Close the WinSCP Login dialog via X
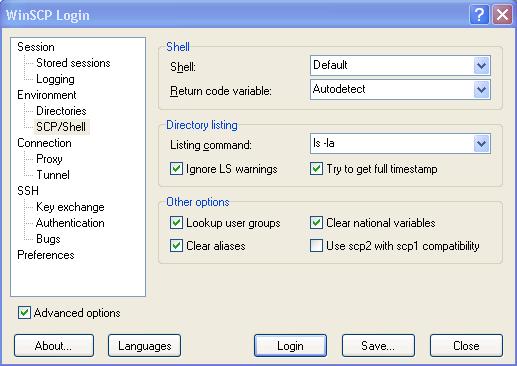The width and height of the screenshot is (517, 366). point(502,15)
